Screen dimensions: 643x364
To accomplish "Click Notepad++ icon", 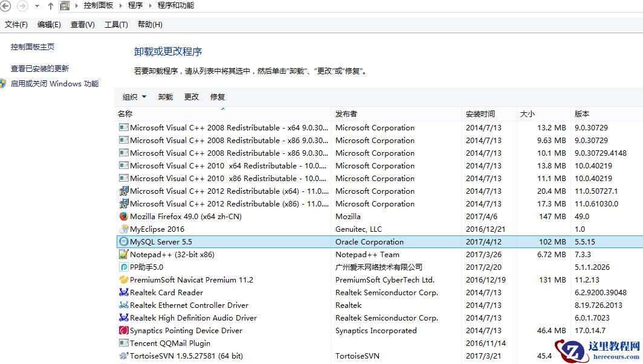I will pos(123,254).
